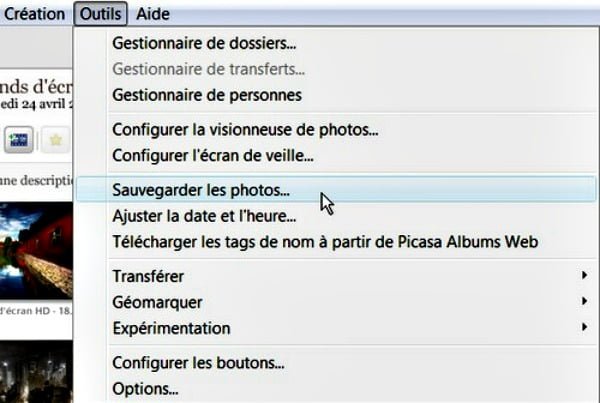This screenshot has width=600, height=403.
Task: Open the Création menu
Action: (x=34, y=14)
